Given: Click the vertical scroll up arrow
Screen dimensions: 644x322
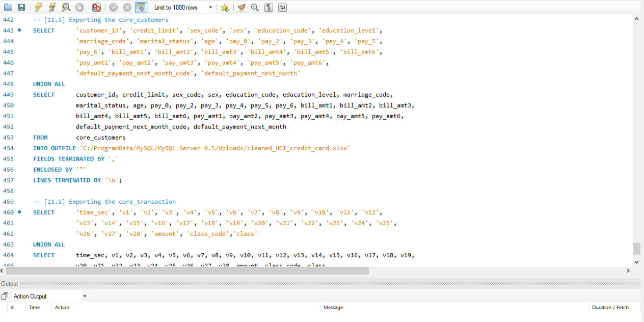Looking at the screenshot, I should [636, 18].
